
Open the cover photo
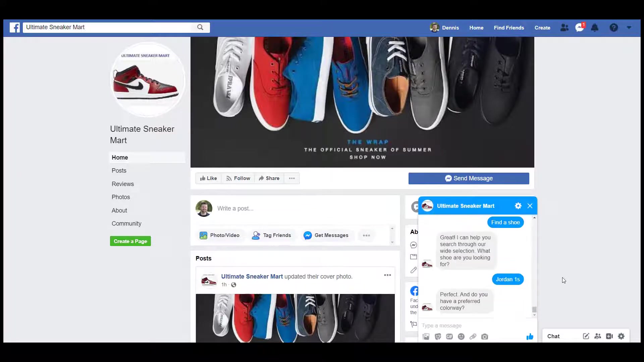coord(362,102)
